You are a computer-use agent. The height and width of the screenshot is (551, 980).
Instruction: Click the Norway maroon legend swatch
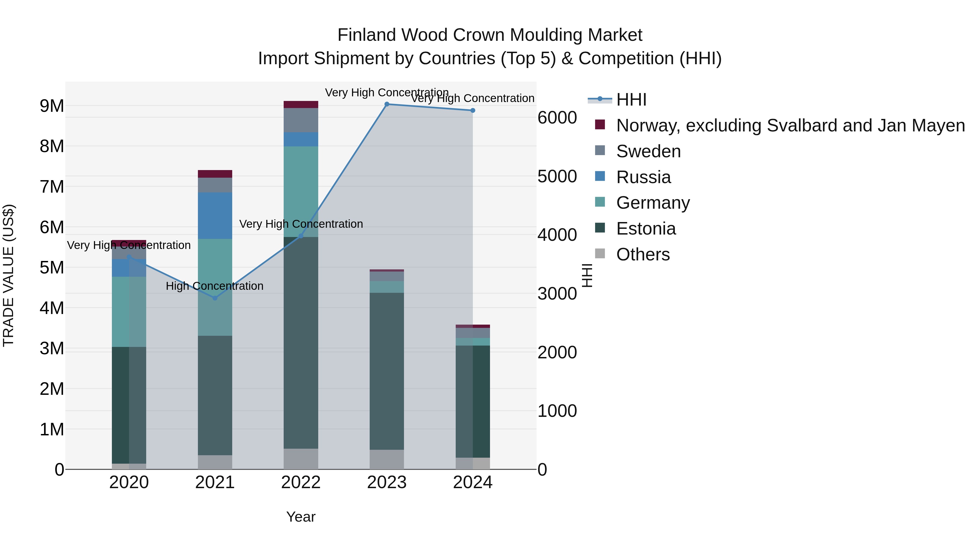600,124
